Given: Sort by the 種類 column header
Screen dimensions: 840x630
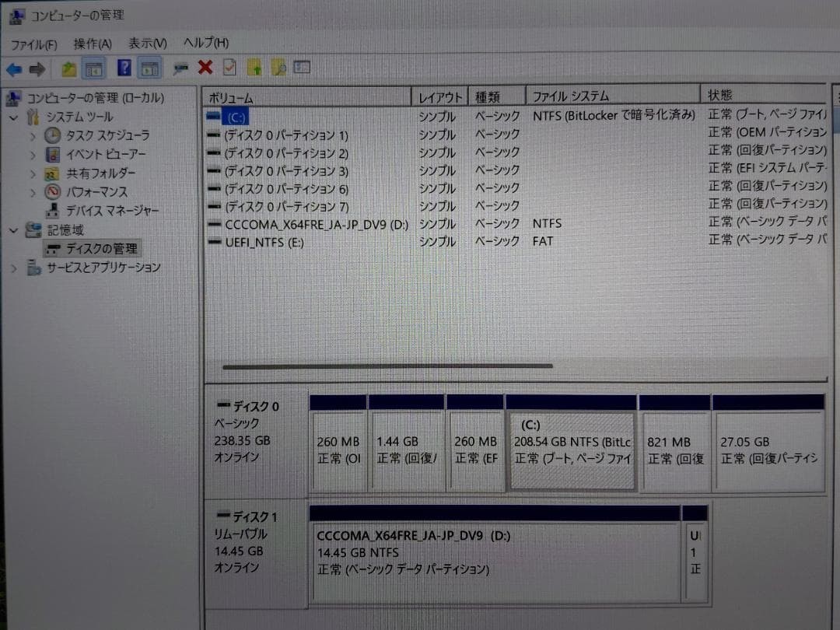Looking at the screenshot, I should click(x=497, y=96).
